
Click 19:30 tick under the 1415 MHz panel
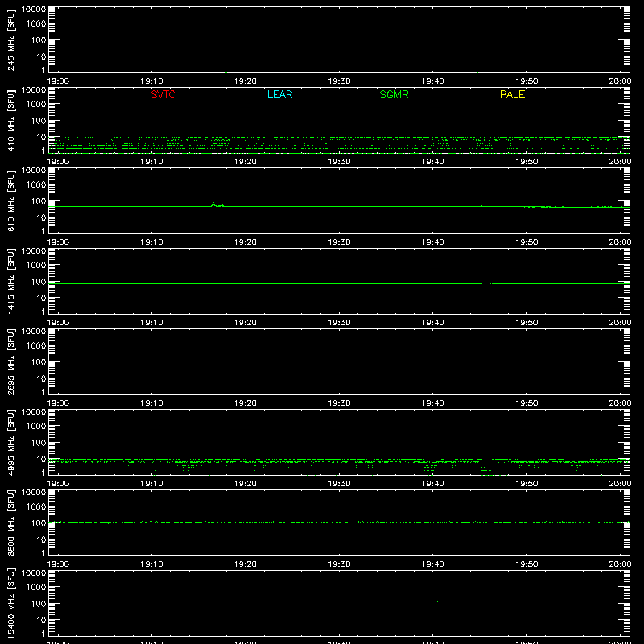point(339,323)
